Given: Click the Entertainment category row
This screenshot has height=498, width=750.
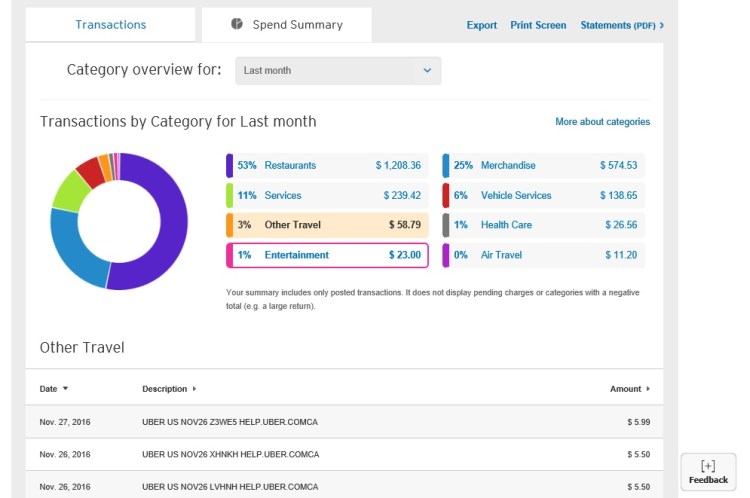Looking at the screenshot, I should click(328, 255).
